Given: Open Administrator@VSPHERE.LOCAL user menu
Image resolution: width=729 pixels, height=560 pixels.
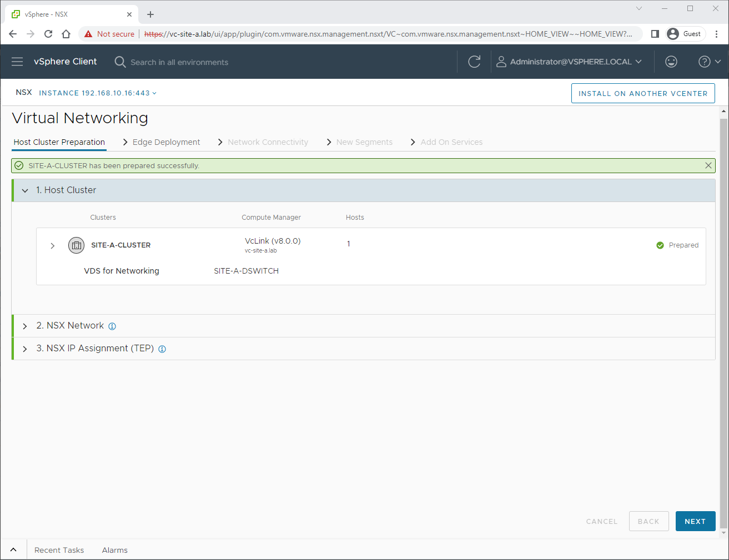Looking at the screenshot, I should click(569, 62).
